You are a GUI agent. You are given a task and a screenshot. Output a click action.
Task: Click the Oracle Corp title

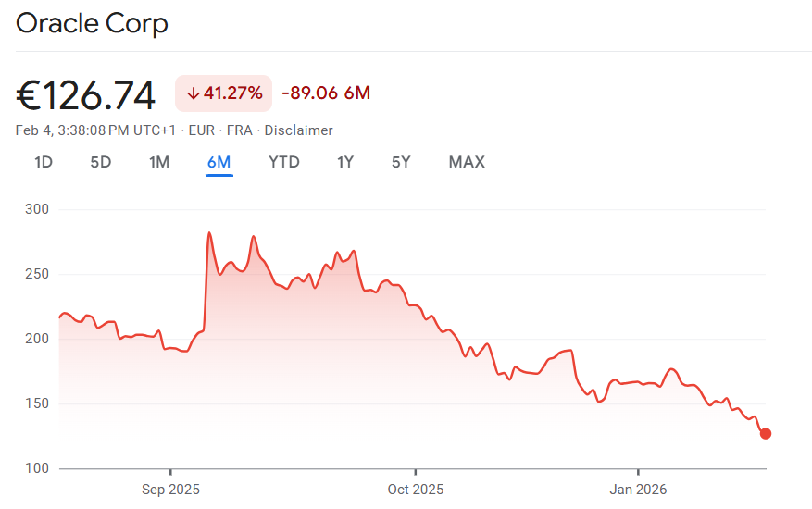[93, 23]
